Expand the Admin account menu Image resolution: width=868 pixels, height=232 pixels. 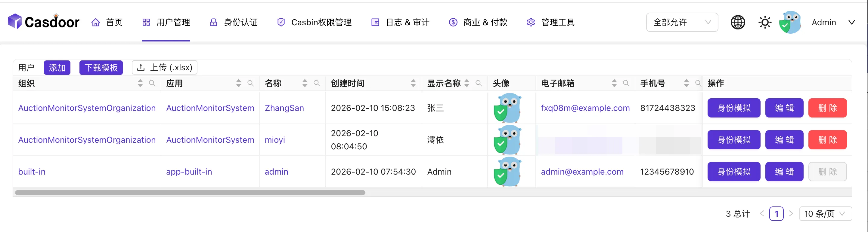point(851,23)
